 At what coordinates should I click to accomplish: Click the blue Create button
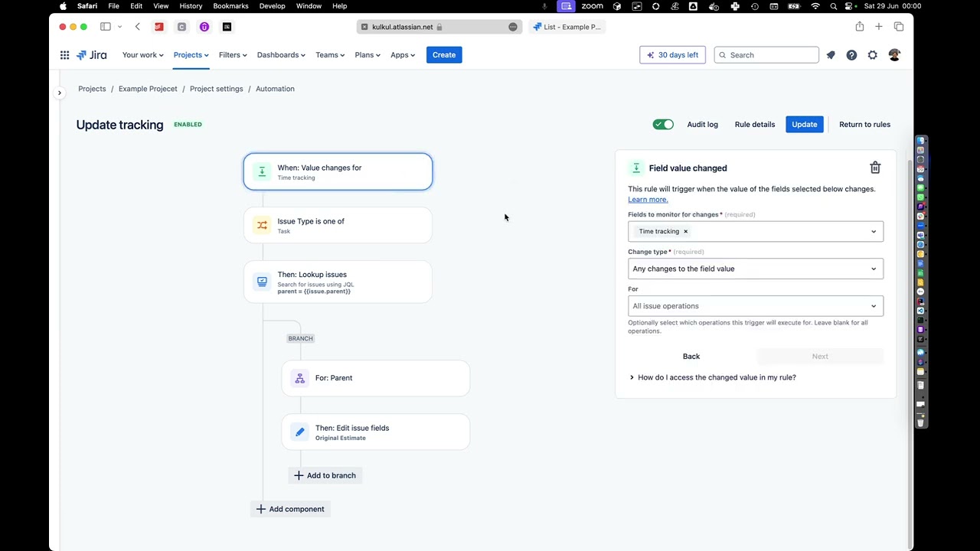444,55
